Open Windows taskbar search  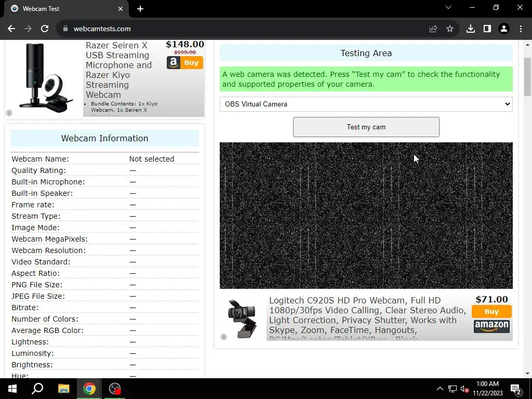click(x=37, y=389)
